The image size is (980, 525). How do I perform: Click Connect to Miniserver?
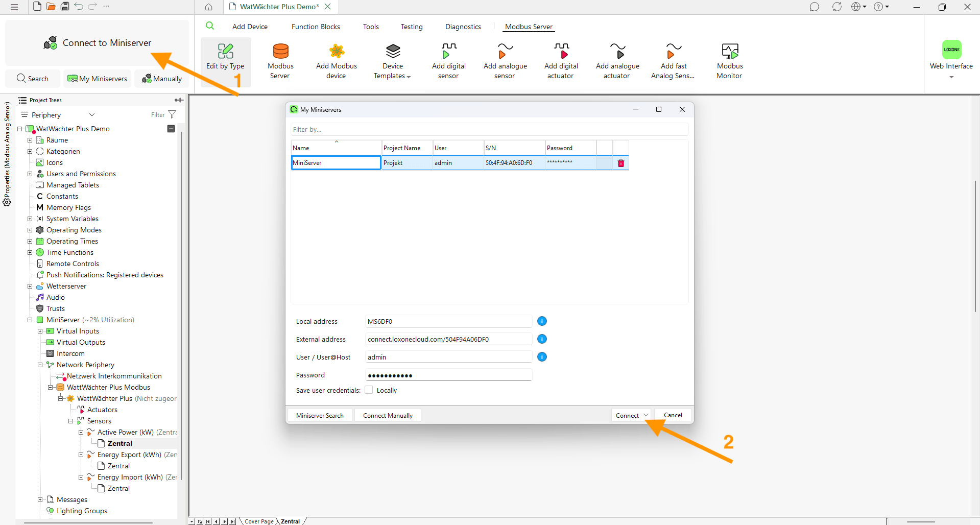point(97,43)
